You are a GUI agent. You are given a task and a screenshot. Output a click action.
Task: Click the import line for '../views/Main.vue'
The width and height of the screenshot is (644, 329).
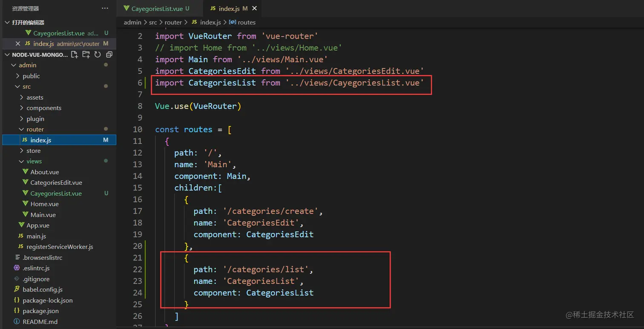tap(241, 60)
